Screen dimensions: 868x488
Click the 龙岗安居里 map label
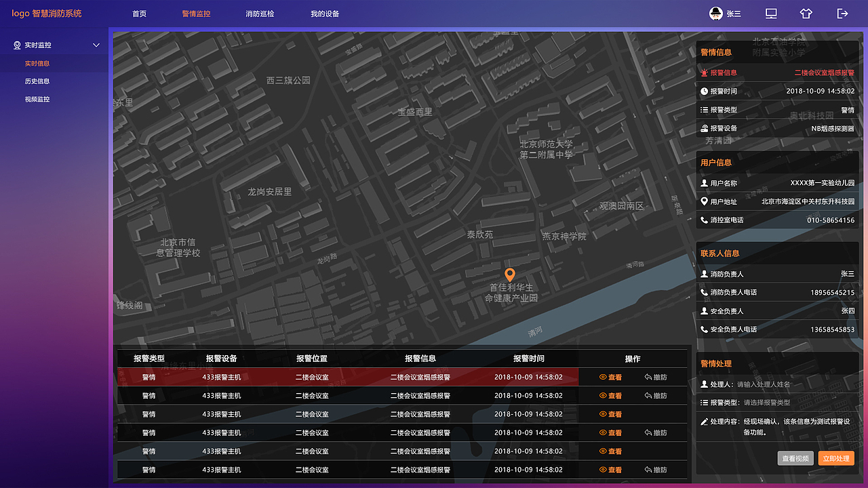tap(269, 192)
